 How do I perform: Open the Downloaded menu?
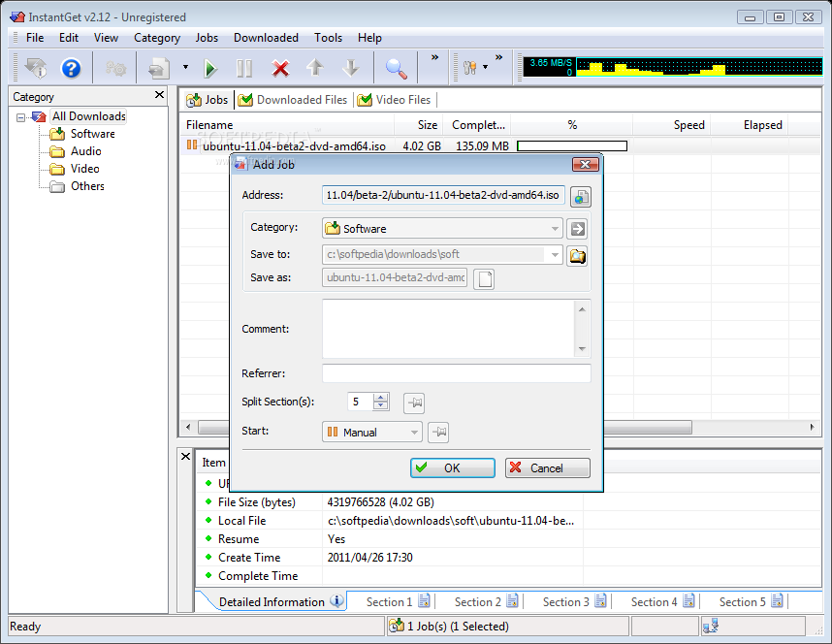[266, 38]
